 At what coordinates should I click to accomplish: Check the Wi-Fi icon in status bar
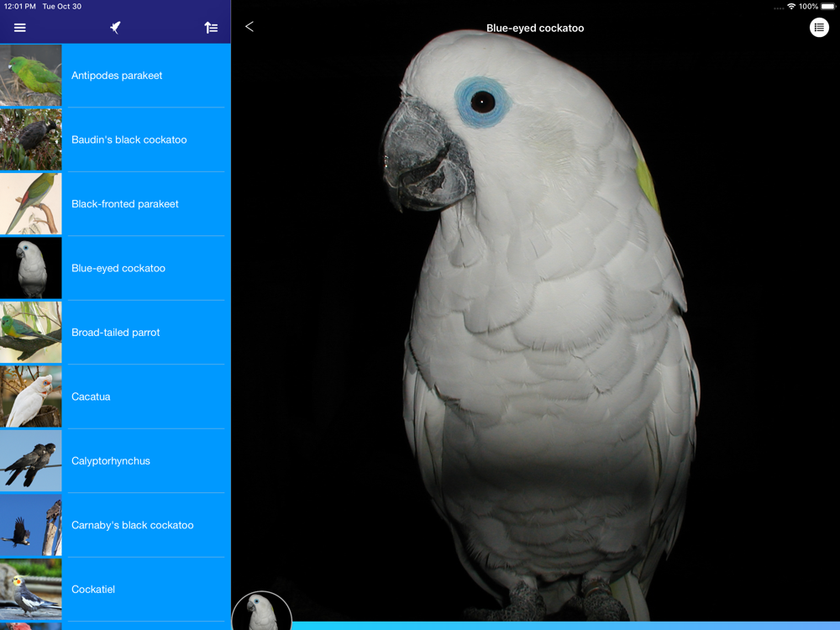(x=790, y=7)
